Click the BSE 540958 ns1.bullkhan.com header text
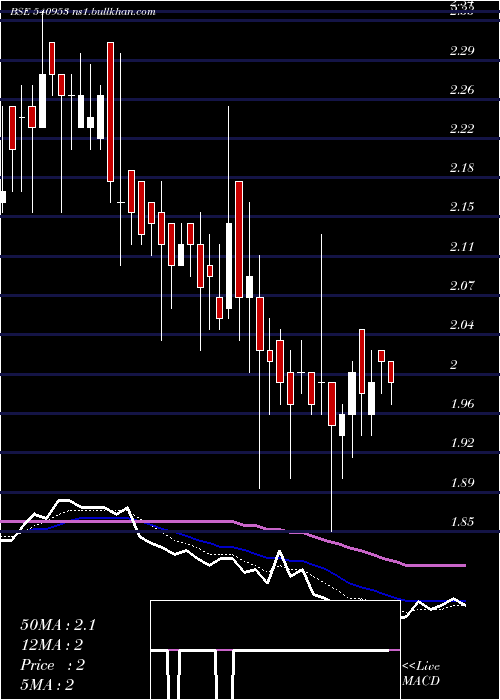 [x=83, y=12]
